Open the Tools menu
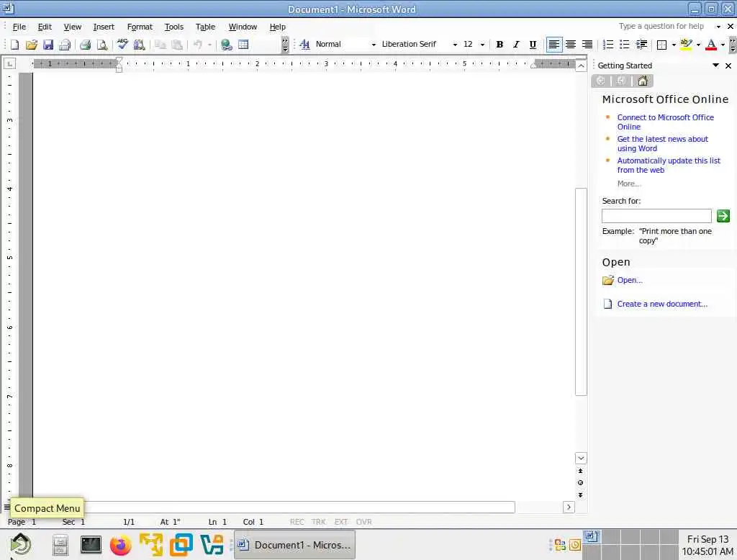Image resolution: width=737 pixels, height=560 pixels. [174, 27]
